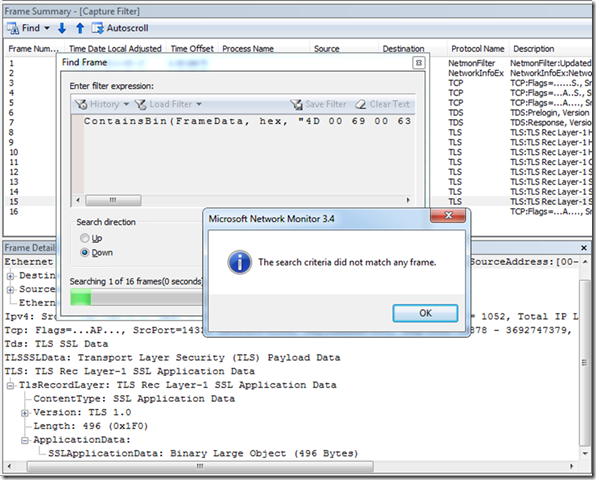Sort by Time Date Local Adjusted column
Viewport: 596px width, 480px height.
tap(115, 49)
